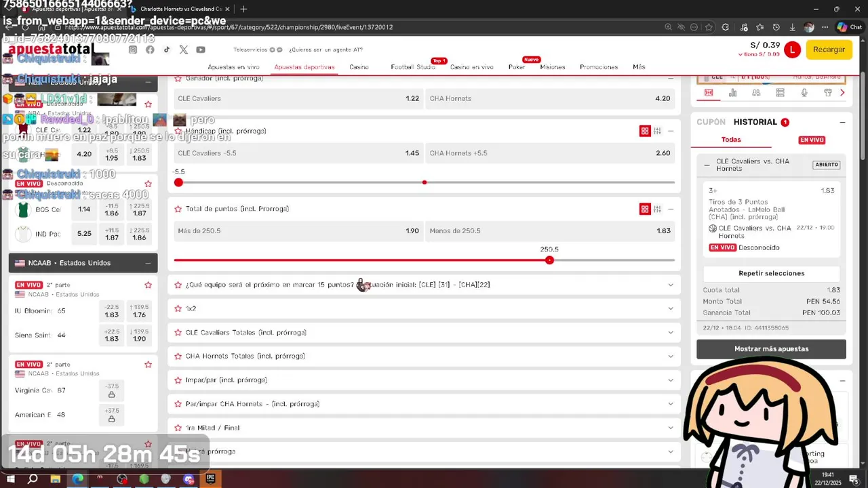Favorite CHA Hornets Totales market

coord(178,356)
